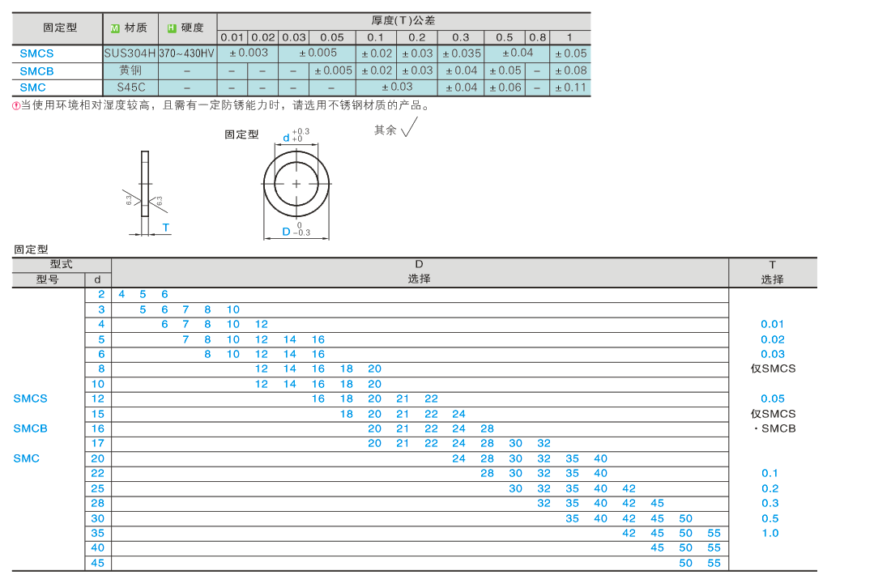This screenshot has height=588, width=891.
Task: Select the circular washer front-view drawing
Action: coord(296,184)
